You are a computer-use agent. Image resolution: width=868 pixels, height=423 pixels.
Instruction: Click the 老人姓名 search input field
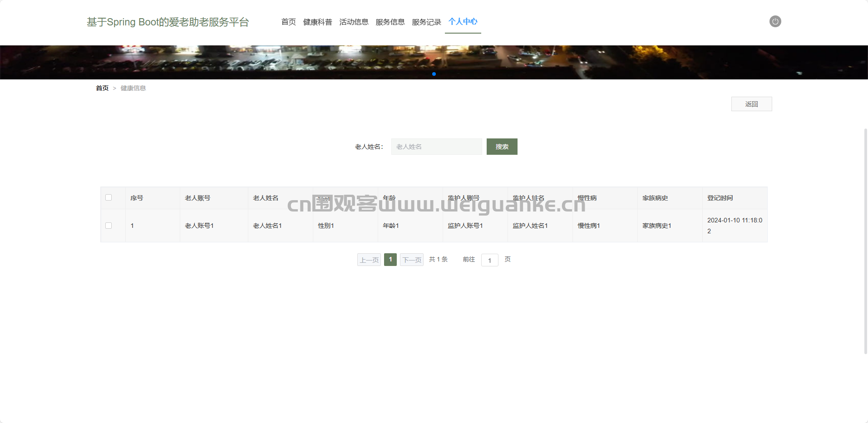[x=436, y=147]
